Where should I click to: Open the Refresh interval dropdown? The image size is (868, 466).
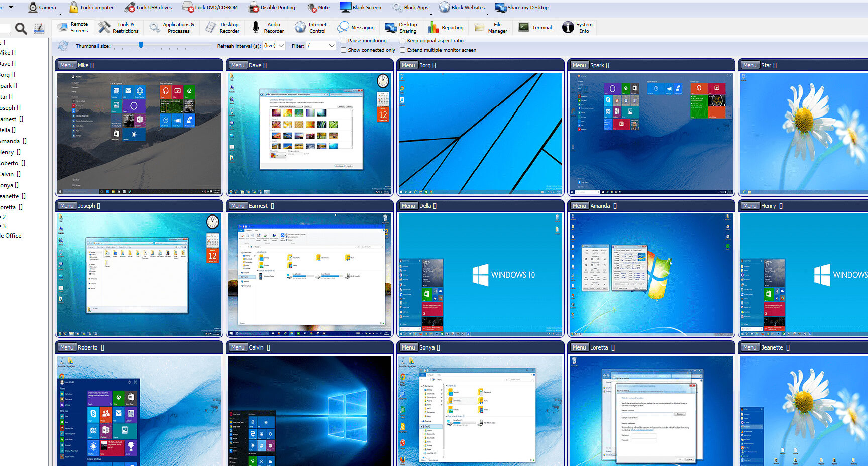click(x=274, y=46)
